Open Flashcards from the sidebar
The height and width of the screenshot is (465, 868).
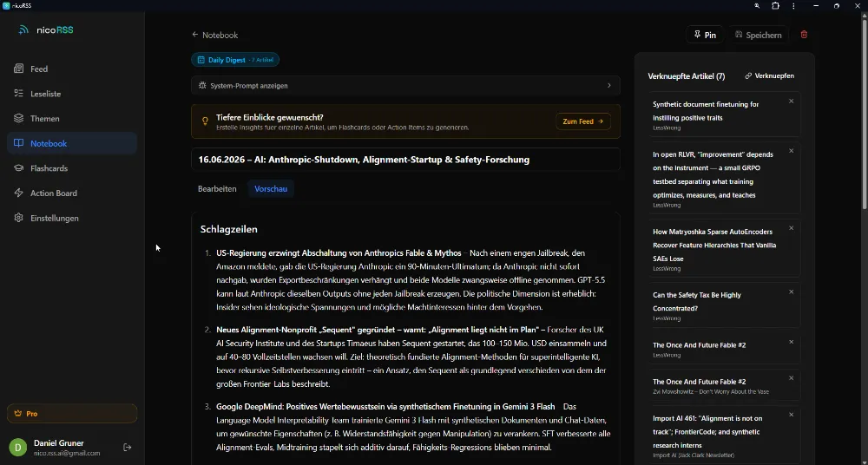(x=72, y=168)
